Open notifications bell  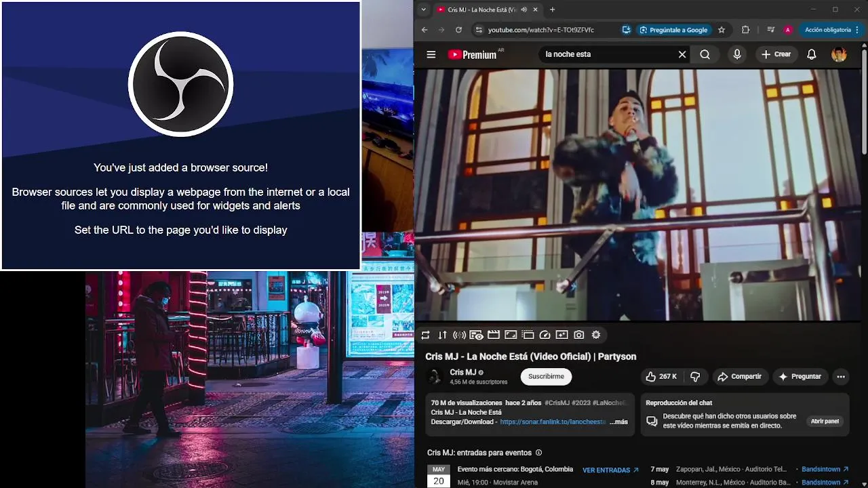pos(811,54)
